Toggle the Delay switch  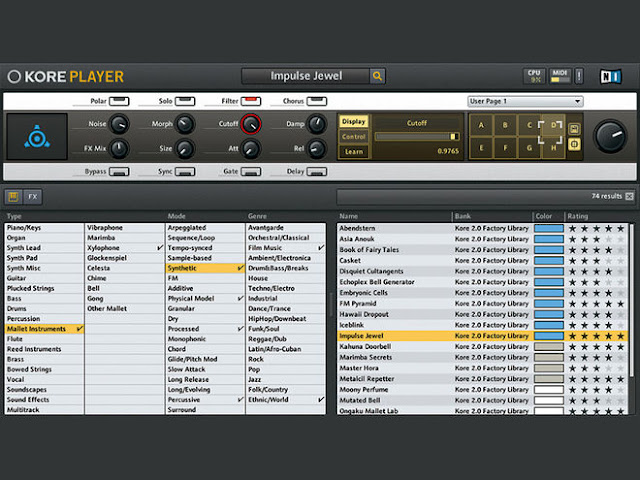[317, 172]
